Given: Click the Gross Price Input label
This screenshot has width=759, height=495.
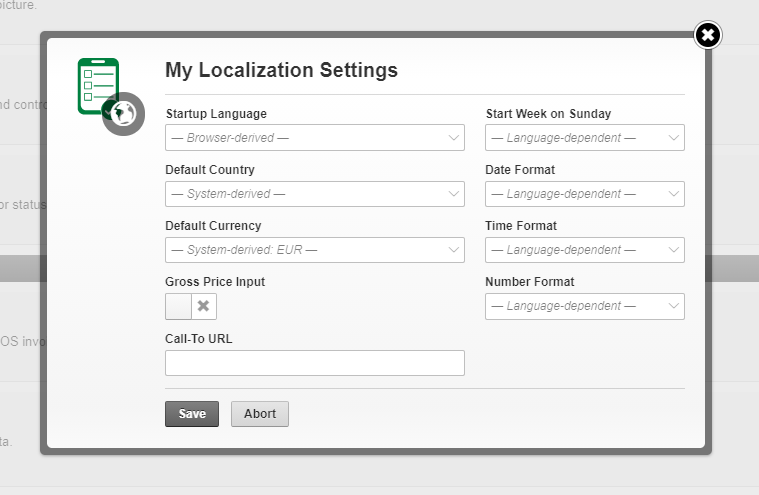Looking at the screenshot, I should pos(215,282).
